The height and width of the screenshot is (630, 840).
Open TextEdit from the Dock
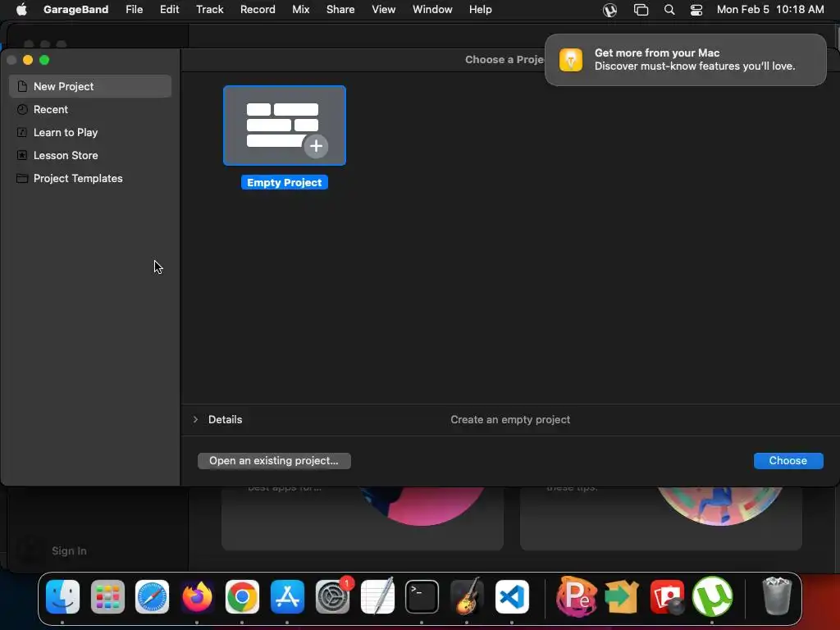coord(377,596)
